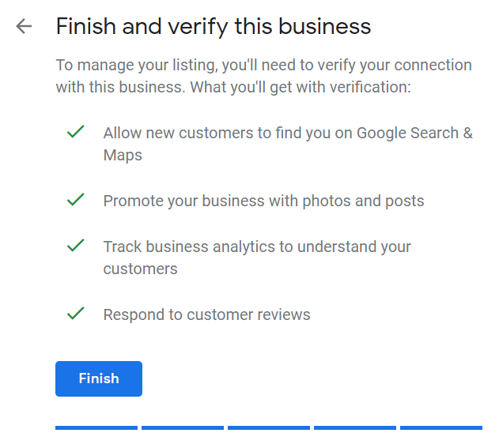499x448 pixels.
Task: Click checkmark beside 'Promote your business' benefit
Action: (76, 201)
